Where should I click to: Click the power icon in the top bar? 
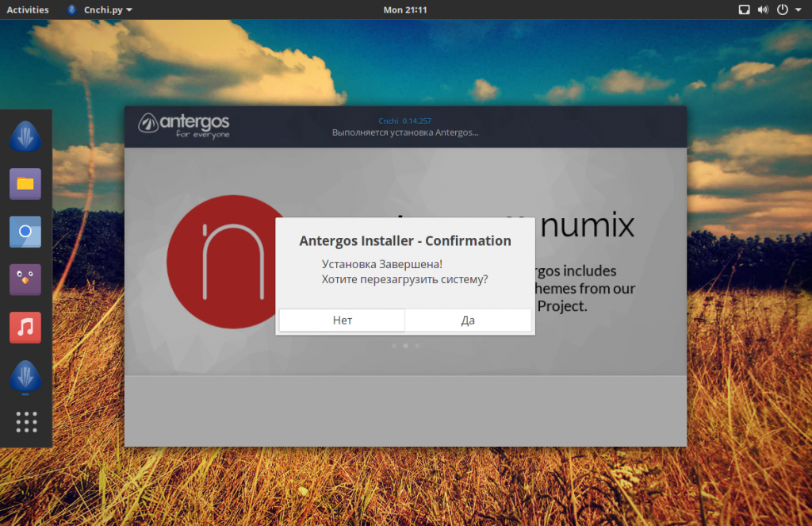(x=782, y=10)
